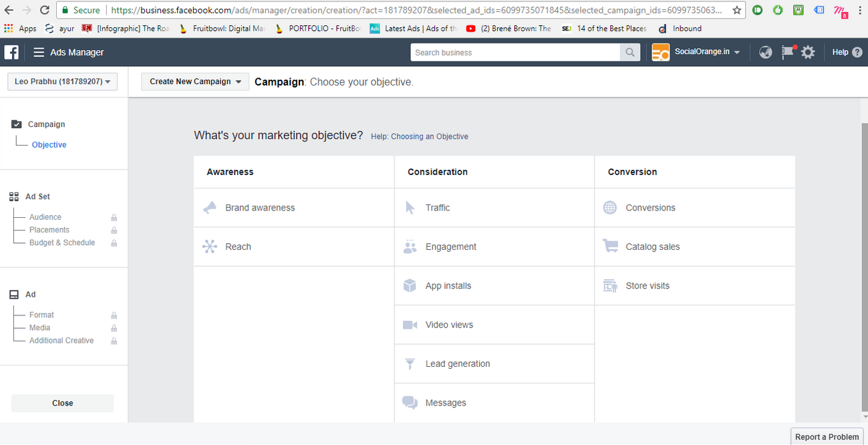Select the Reach objective
The height and width of the screenshot is (445, 868).
(x=238, y=246)
